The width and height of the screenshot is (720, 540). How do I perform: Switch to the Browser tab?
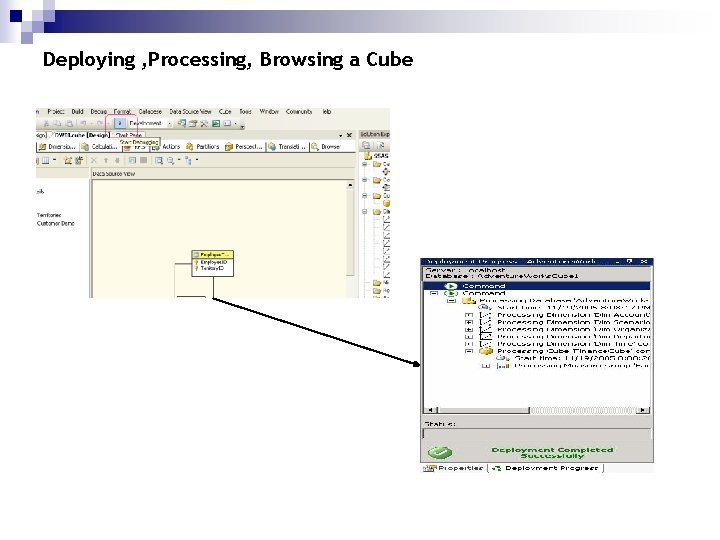pos(326,147)
